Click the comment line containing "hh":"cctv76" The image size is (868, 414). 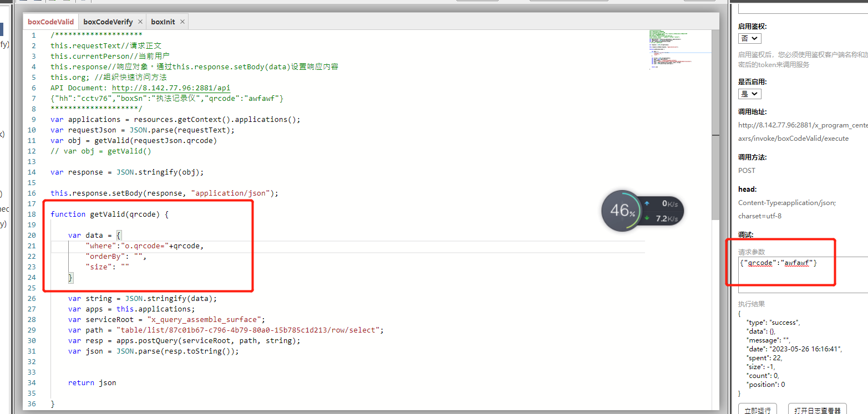tap(167, 98)
